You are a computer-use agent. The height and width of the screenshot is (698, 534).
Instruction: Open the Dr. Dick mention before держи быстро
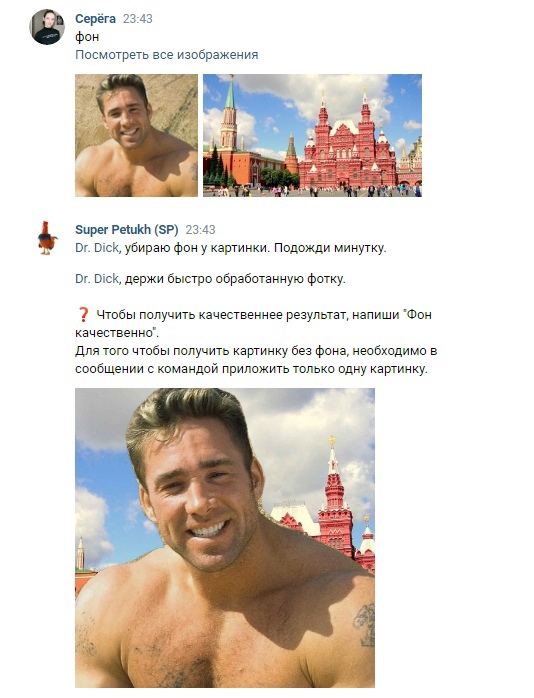click(97, 279)
